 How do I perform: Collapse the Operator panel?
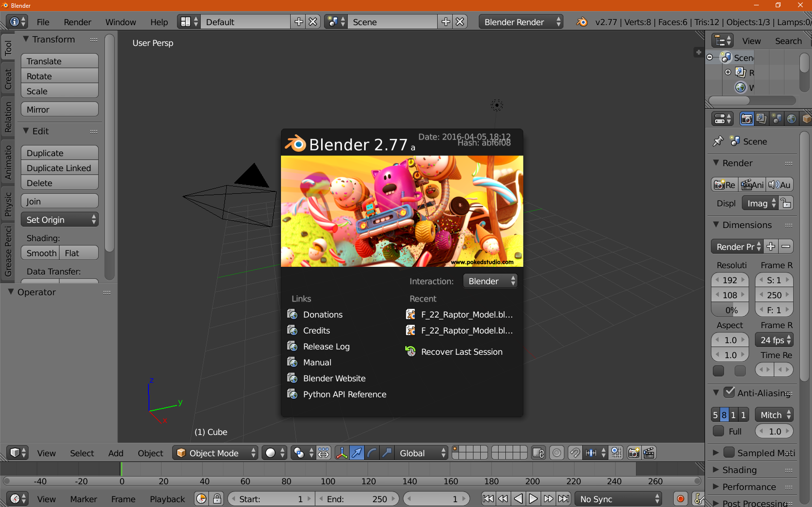pos(11,292)
